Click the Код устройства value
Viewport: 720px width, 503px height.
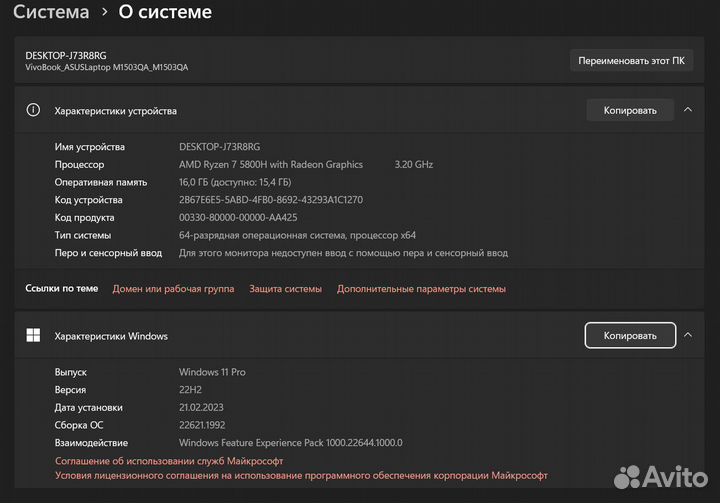(x=270, y=200)
